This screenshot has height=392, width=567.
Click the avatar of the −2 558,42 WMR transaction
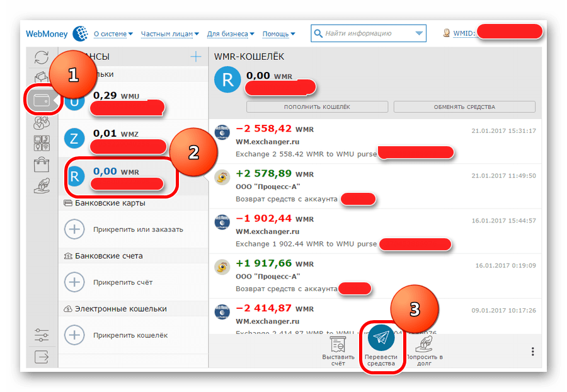222,132
